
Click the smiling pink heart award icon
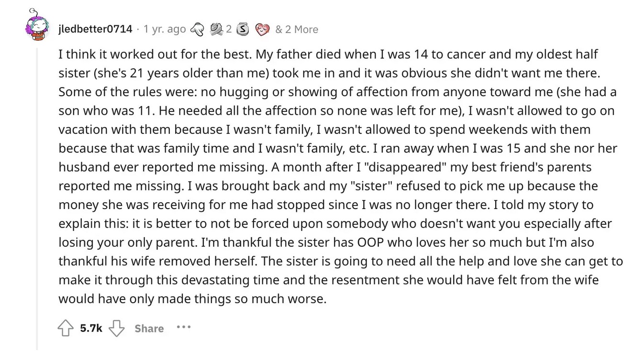coord(262,29)
